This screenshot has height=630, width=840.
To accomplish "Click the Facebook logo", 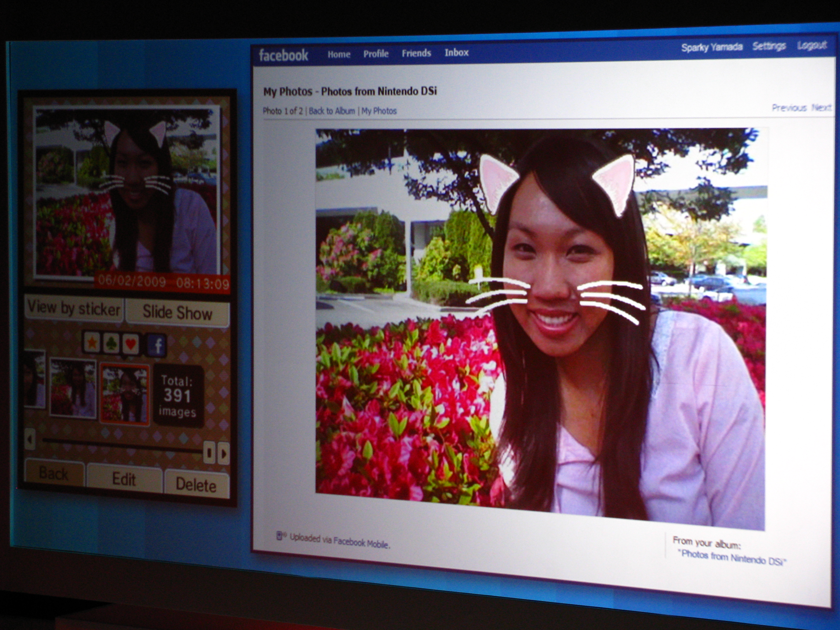I will point(283,55).
